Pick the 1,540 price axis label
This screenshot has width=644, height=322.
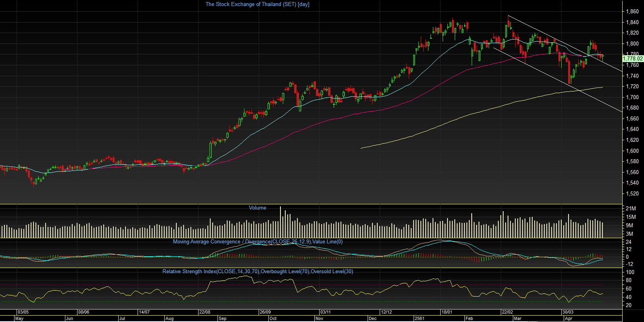(x=632, y=183)
